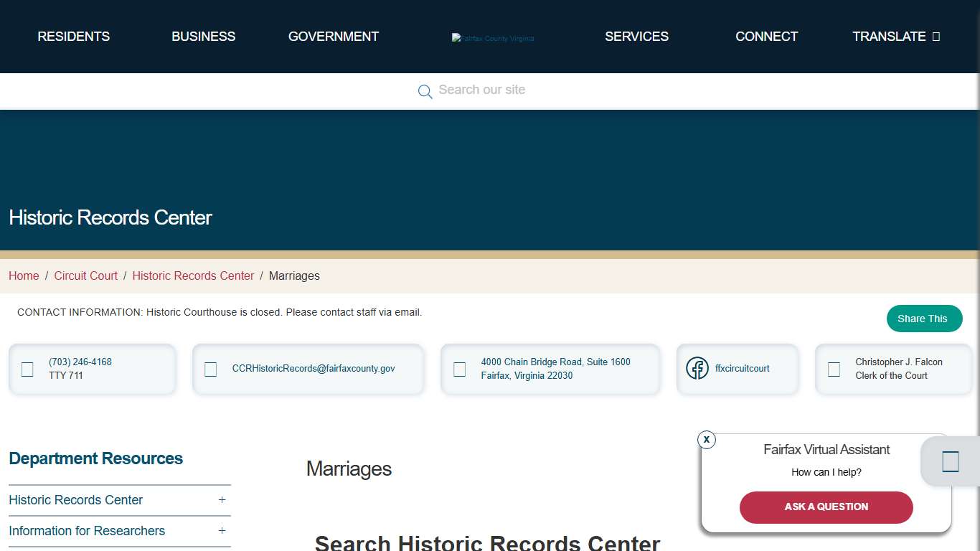Click the Ask a Question button
The image size is (980, 551).
(826, 507)
